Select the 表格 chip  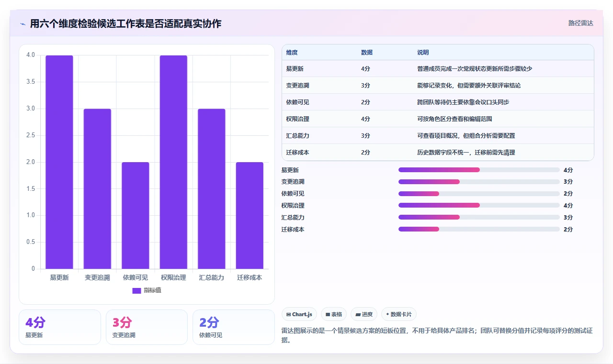coord(334,314)
